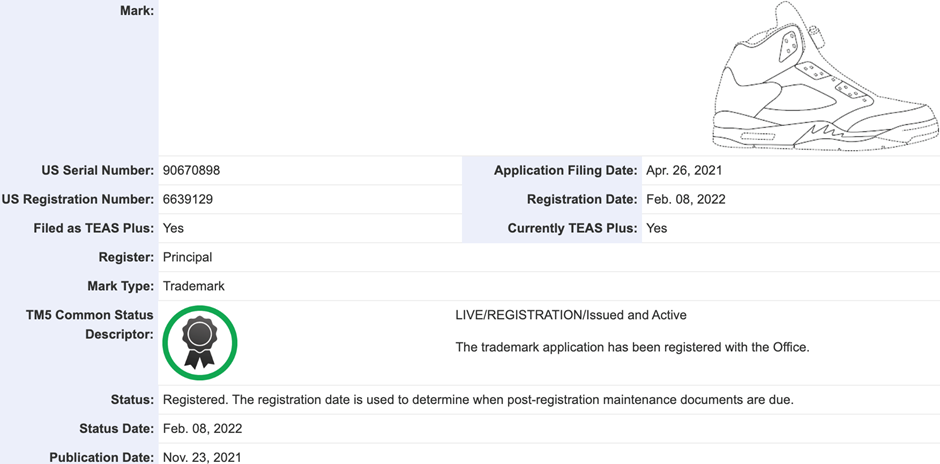Click the Mark Type value Trademark

click(x=194, y=286)
